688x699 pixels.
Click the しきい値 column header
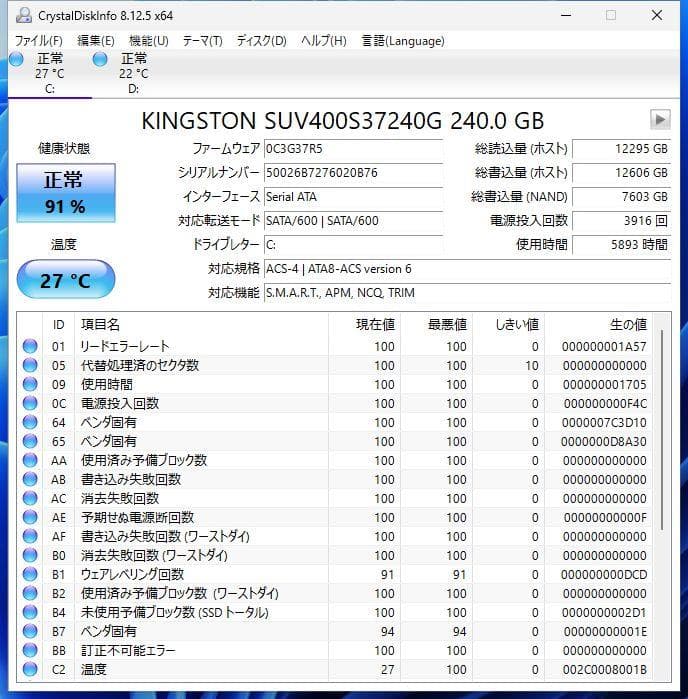509,325
